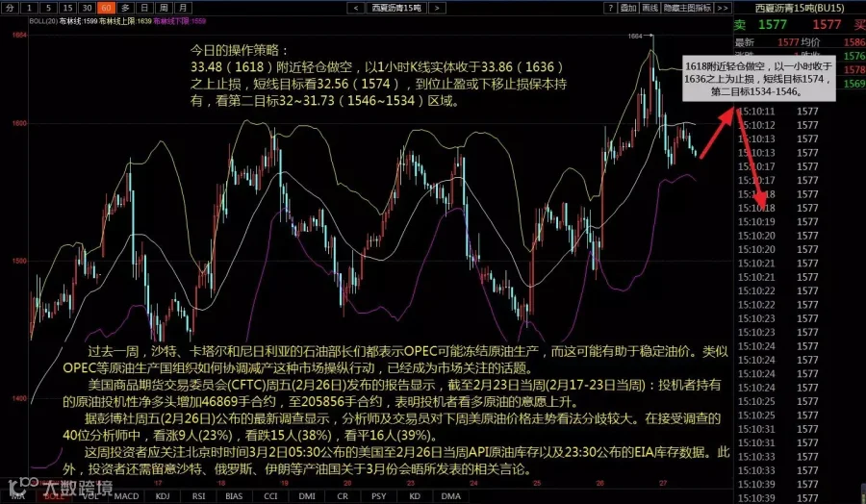Image resolution: width=866 pixels, height=504 pixels.
Task: Select the CCI indicator tab
Action: pyautogui.click(x=270, y=495)
